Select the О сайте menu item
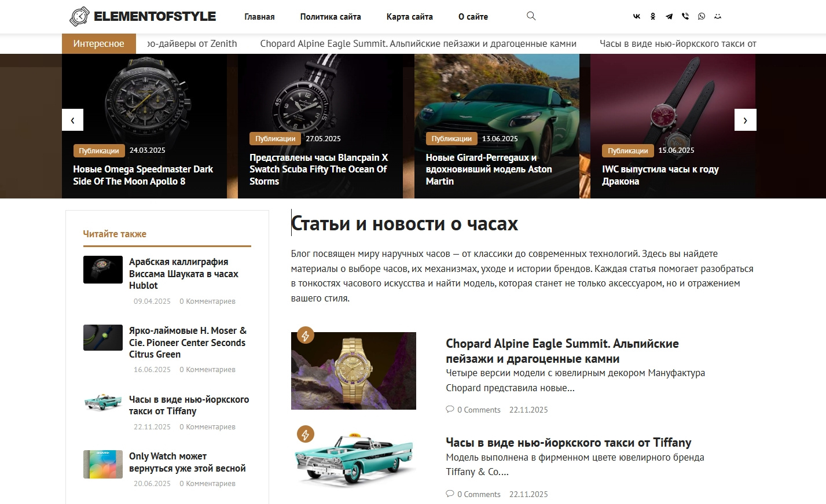This screenshot has height=504, width=826. (x=473, y=17)
